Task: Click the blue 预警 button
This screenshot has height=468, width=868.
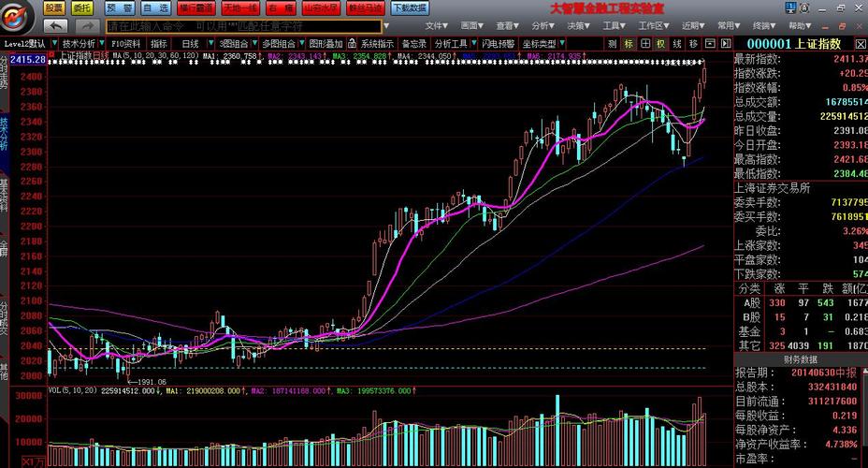Action: click(x=120, y=8)
